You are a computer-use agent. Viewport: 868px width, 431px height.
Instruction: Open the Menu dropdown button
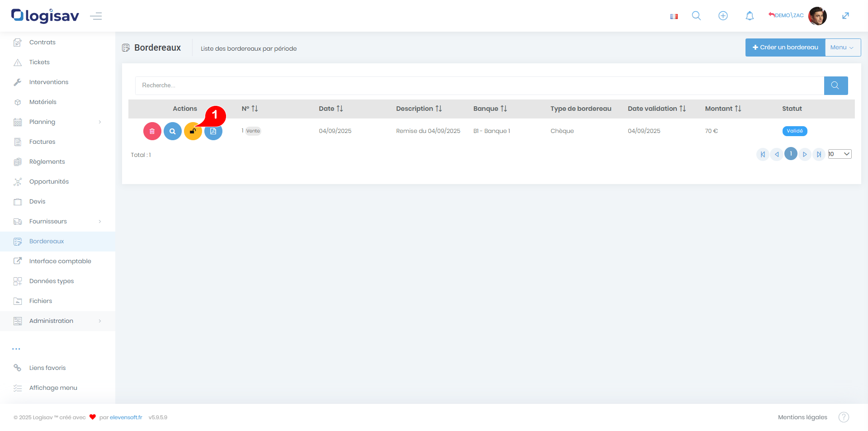(842, 47)
